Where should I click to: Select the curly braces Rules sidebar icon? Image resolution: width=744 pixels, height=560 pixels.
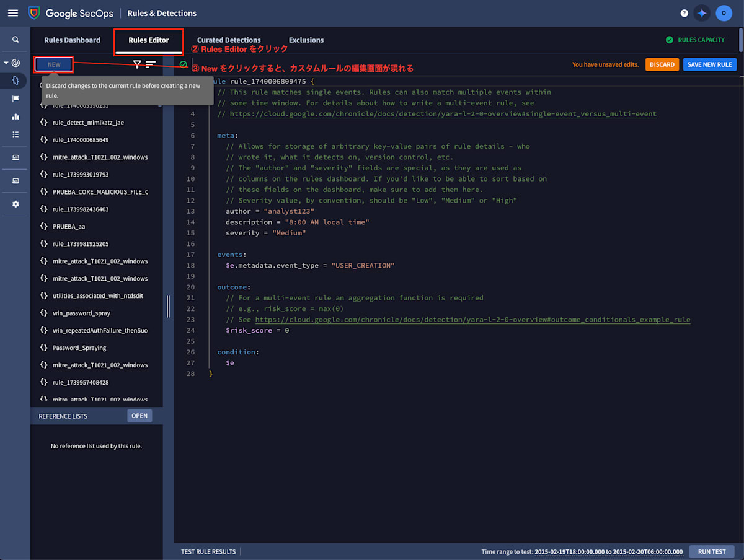click(x=15, y=81)
